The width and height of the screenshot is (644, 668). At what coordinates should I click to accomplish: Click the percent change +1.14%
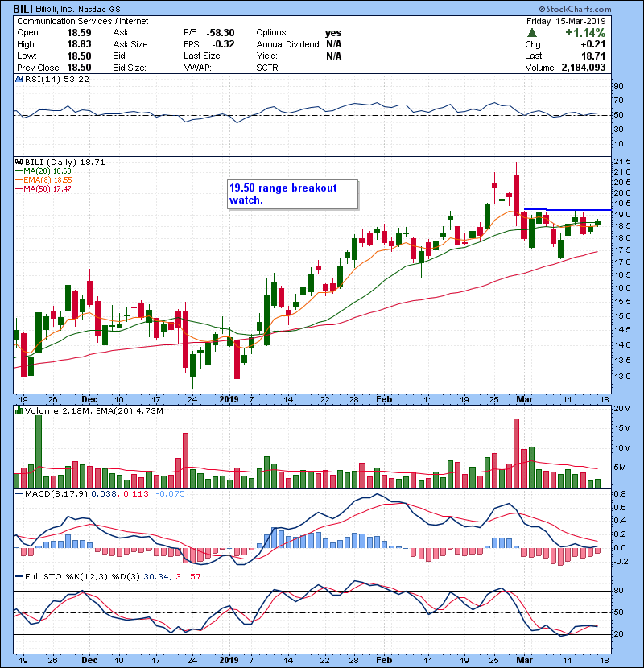(x=585, y=33)
